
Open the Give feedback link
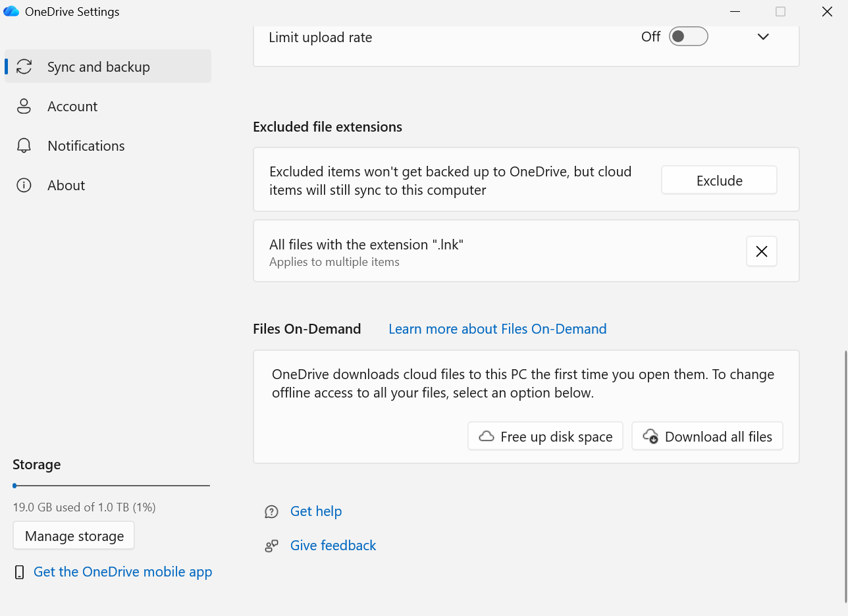(x=333, y=546)
